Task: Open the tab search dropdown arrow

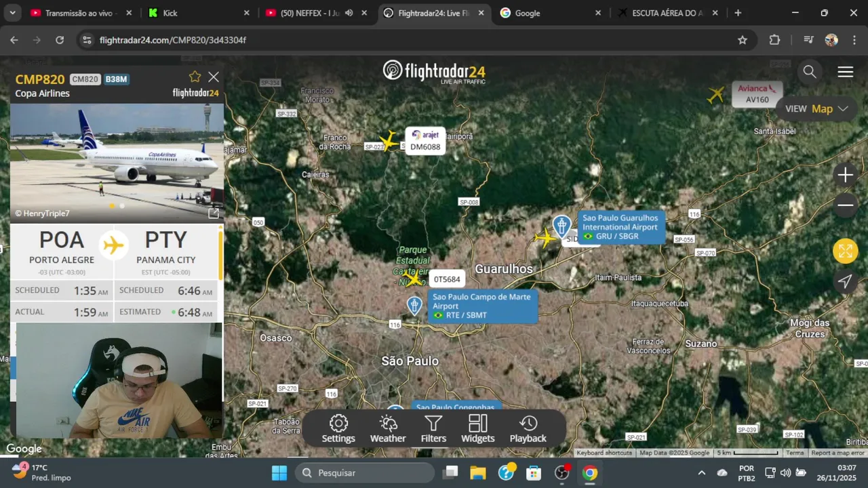Action: click(13, 13)
